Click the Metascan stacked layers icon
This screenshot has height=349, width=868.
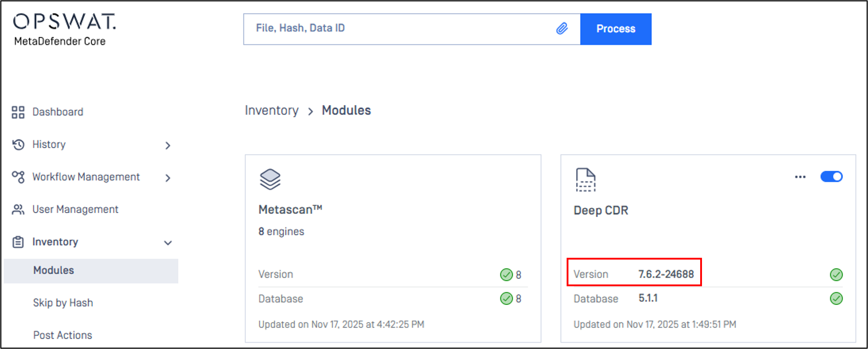(270, 179)
